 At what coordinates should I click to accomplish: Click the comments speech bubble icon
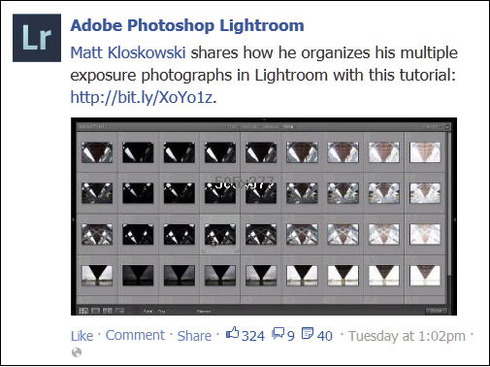click(x=278, y=333)
